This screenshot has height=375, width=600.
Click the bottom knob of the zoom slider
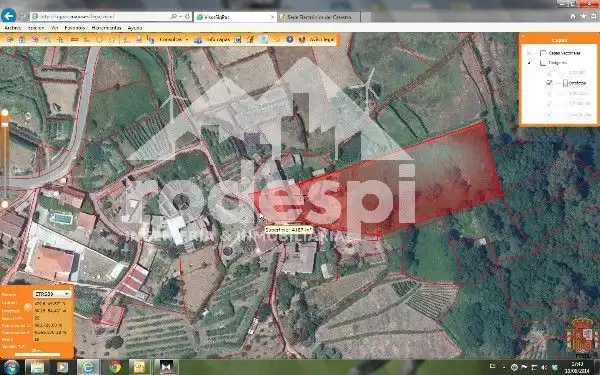(5, 205)
